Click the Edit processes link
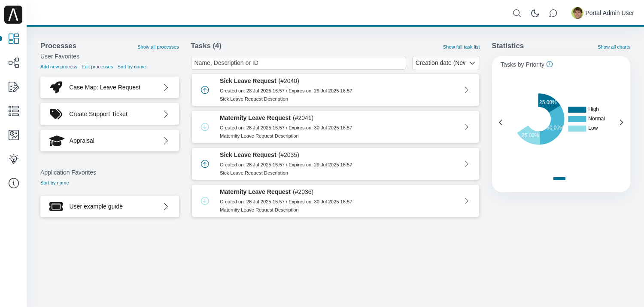 [x=97, y=67]
